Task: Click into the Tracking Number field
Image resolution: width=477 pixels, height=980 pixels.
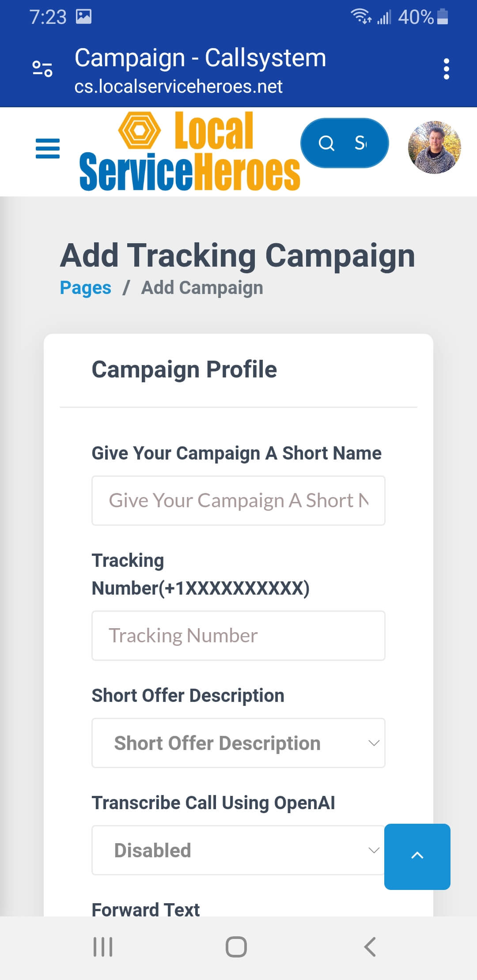Action: (238, 636)
